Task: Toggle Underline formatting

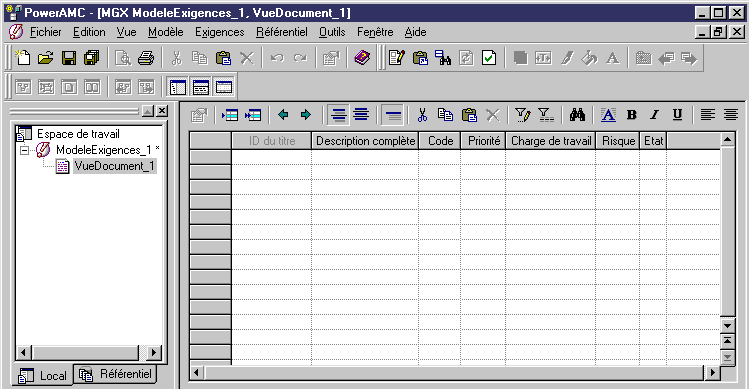Action: pyautogui.click(x=677, y=115)
